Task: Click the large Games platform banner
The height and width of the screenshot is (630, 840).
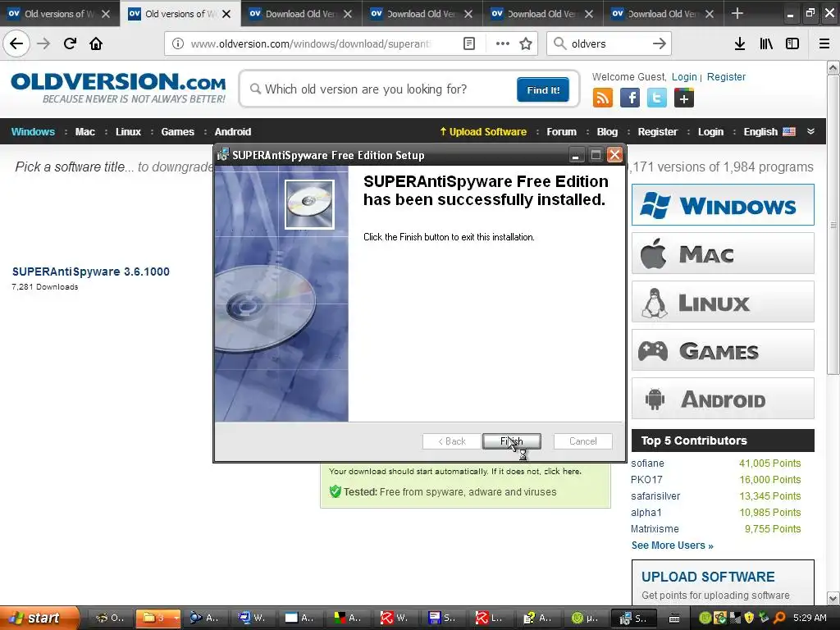Action: (x=723, y=350)
